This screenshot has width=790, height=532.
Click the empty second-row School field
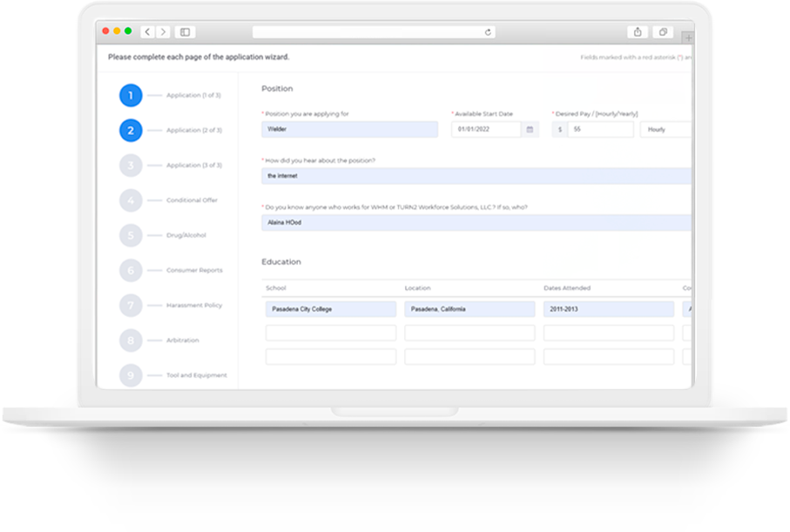tap(331, 333)
